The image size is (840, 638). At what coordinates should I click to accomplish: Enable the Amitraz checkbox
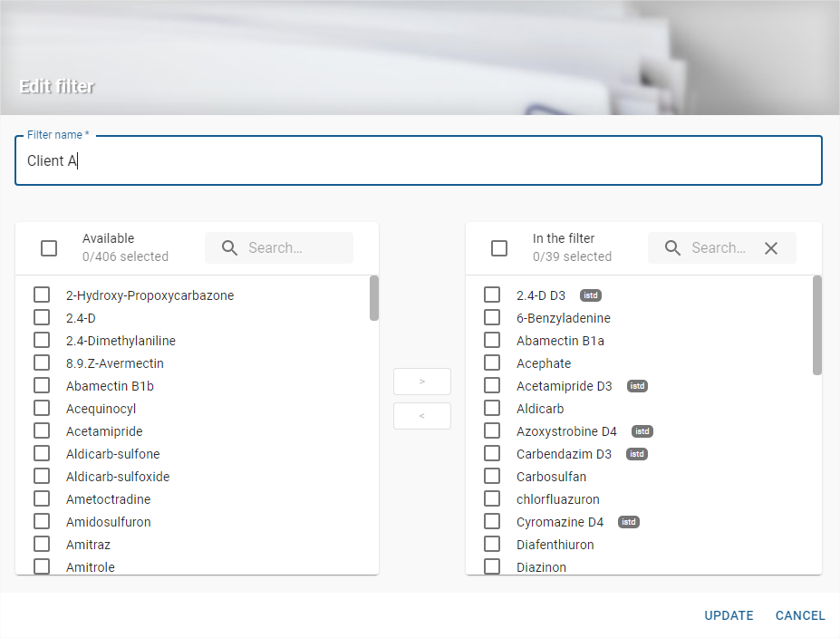click(42, 545)
